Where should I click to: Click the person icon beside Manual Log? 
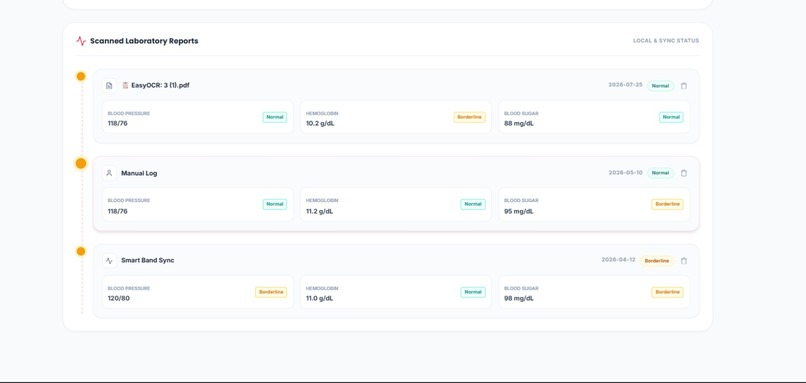[x=109, y=173]
